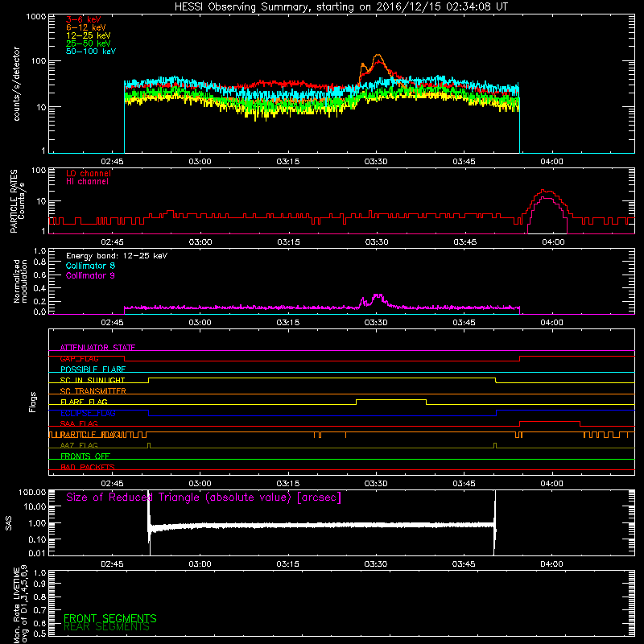
Task: Click the POSSIBLE_FLARE flag label
Action: coord(93,369)
